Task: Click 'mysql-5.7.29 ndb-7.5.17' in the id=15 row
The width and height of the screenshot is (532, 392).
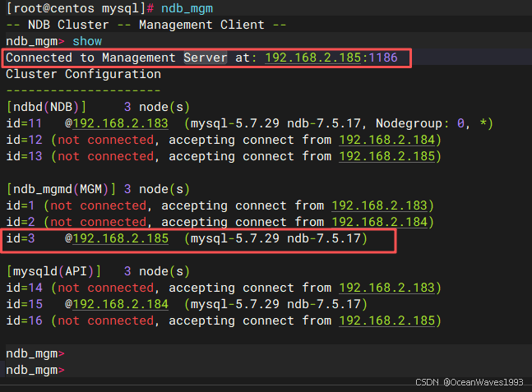Action: point(275,304)
